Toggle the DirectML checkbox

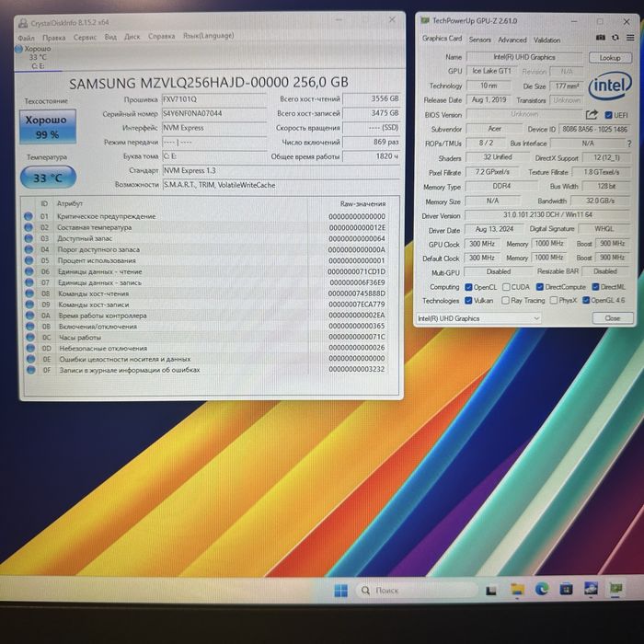595,287
